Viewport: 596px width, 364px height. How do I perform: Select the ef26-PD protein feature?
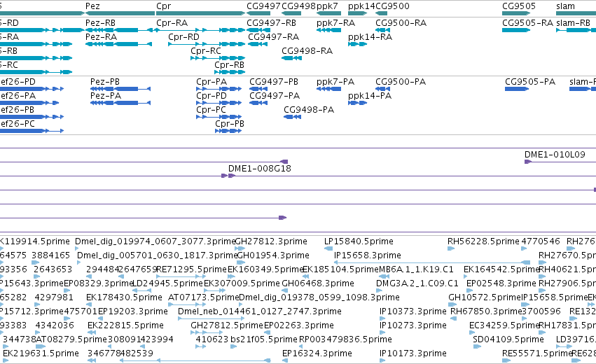(x=32, y=89)
